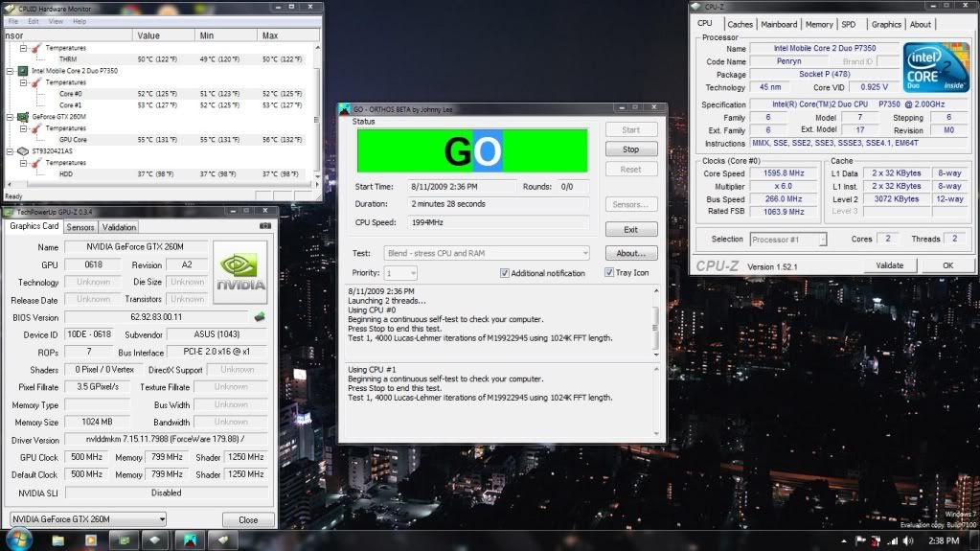The width and height of the screenshot is (980, 551).
Task: Click the Core Speed 1595.8 MHz value
Action: tap(783, 173)
